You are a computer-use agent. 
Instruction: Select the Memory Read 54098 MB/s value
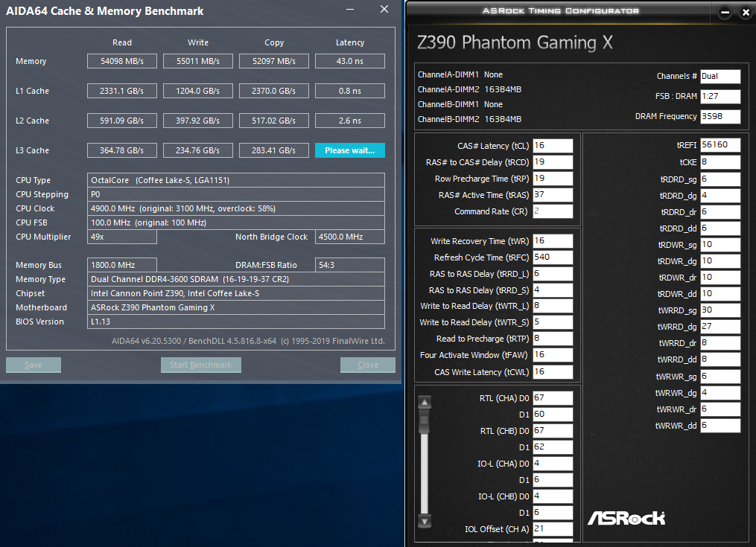122,61
